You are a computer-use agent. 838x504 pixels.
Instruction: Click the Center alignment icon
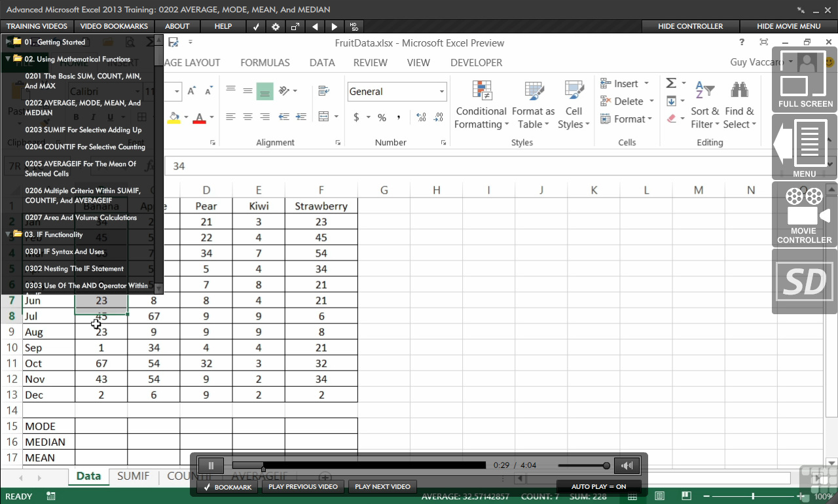pyautogui.click(x=247, y=117)
